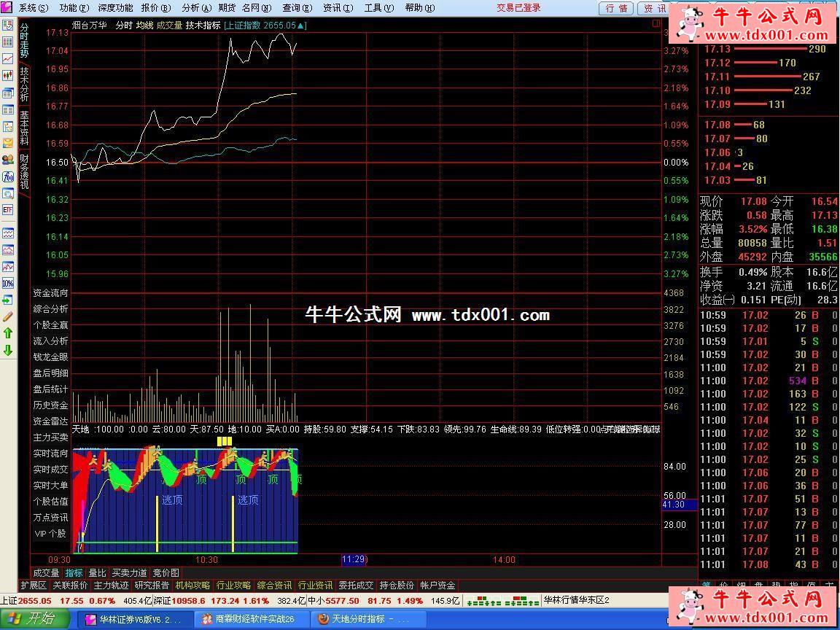Click 盘后明细 in the side function list
The height and width of the screenshot is (630, 840).
click(x=51, y=373)
